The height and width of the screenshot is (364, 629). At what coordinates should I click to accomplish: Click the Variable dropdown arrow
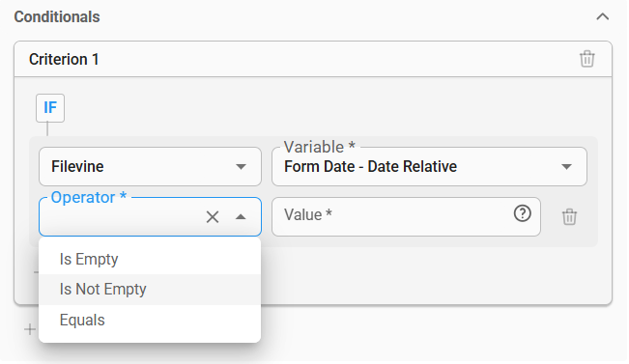coord(566,167)
